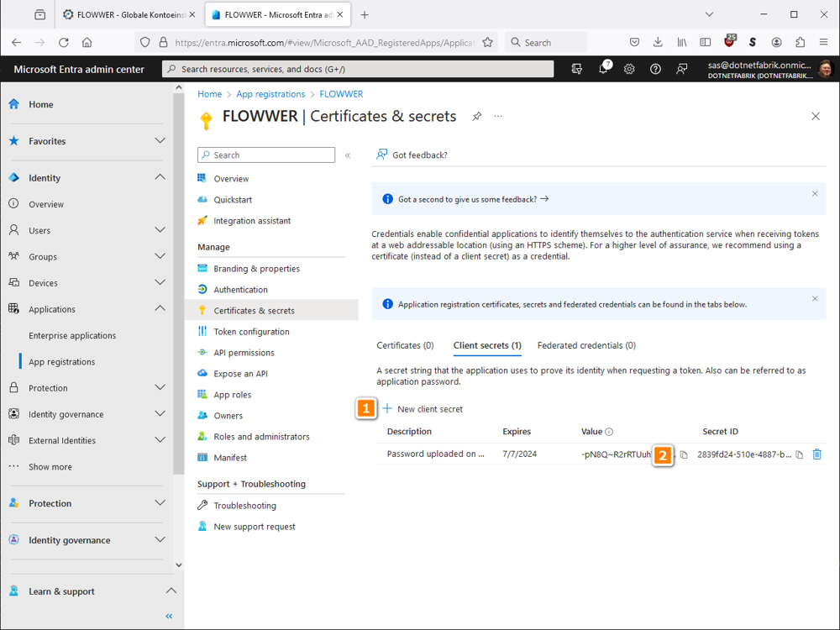840x630 pixels.
Task: Collapse the sidebar with the double chevron
Action: tap(168, 616)
